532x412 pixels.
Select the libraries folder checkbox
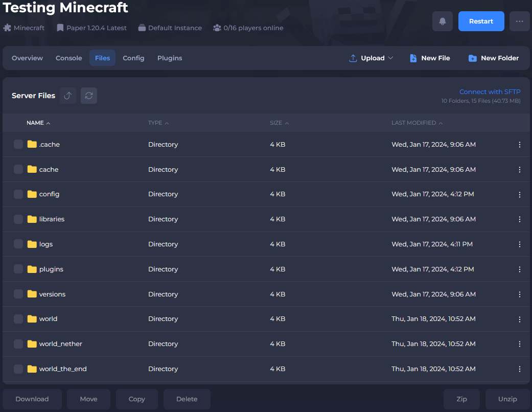click(18, 219)
